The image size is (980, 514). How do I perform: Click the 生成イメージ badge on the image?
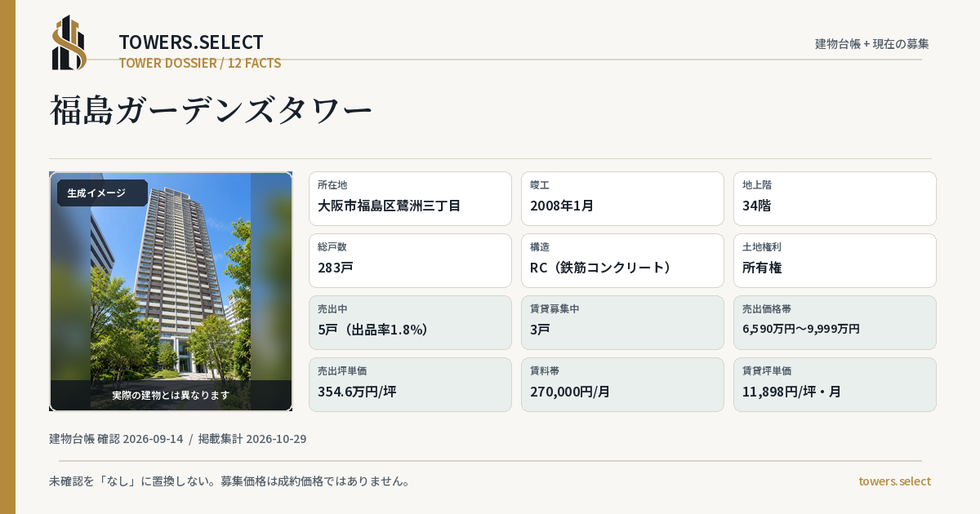point(102,193)
